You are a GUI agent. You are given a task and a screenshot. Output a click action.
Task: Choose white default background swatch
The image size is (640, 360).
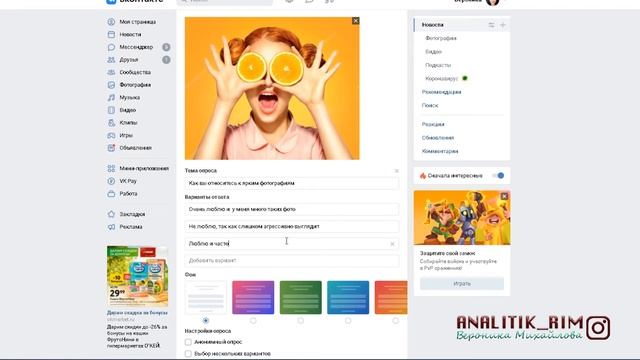[206, 298]
